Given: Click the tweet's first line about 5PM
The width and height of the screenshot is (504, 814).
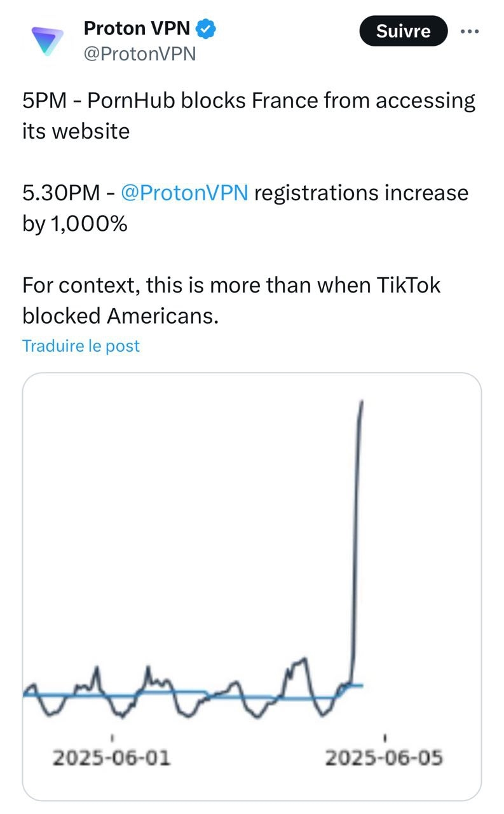Looking at the screenshot, I should pyautogui.click(x=248, y=101).
